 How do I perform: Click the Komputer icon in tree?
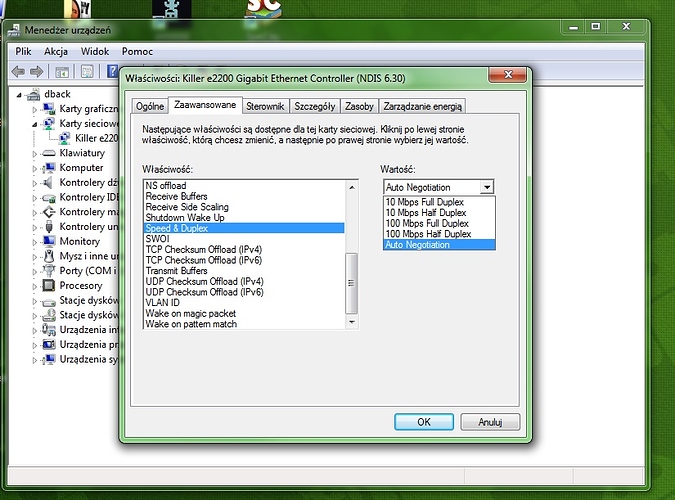click(49, 168)
